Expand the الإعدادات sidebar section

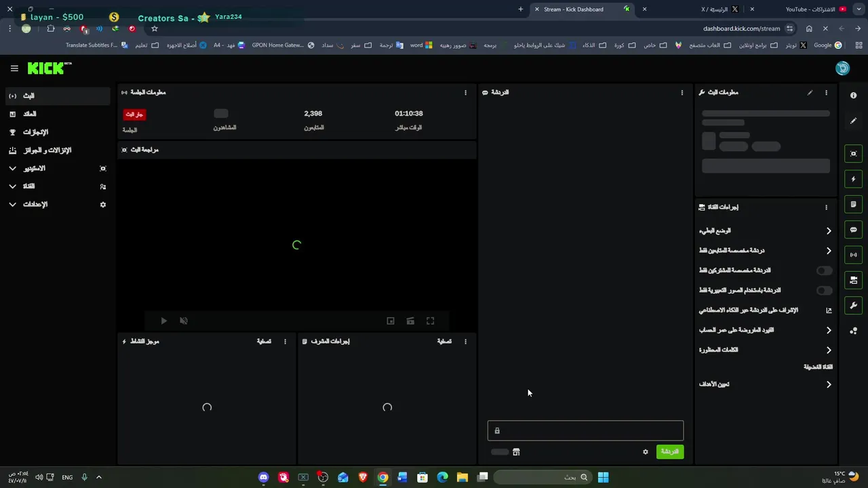(58, 205)
